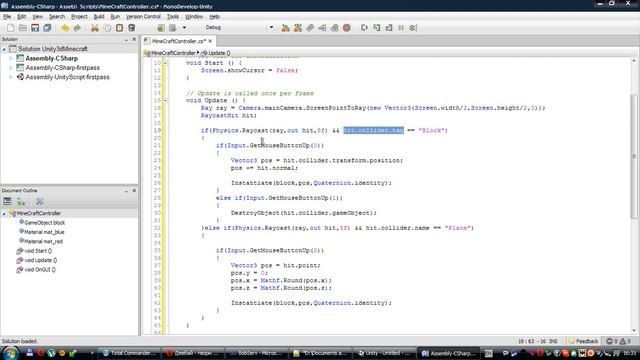Viewport: 640px width, 360px height.
Task: Click the red Stop toolbar icon
Action: 347,28
